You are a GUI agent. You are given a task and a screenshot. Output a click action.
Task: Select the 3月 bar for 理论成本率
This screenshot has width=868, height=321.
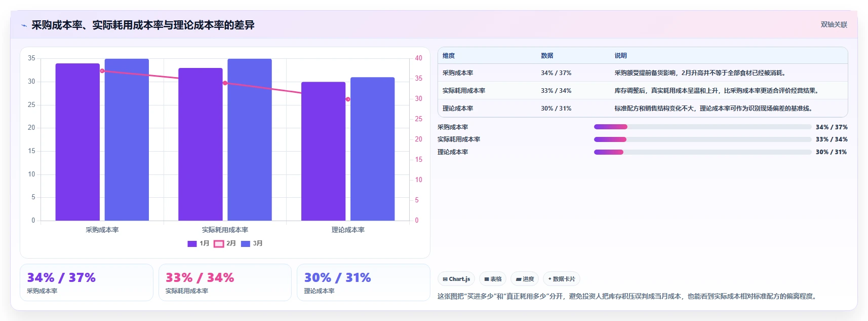click(x=372, y=149)
